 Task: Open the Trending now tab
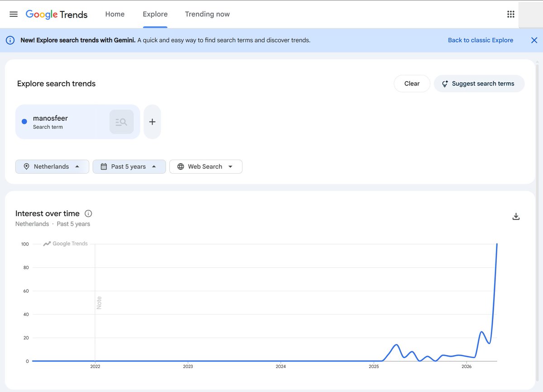(x=207, y=14)
